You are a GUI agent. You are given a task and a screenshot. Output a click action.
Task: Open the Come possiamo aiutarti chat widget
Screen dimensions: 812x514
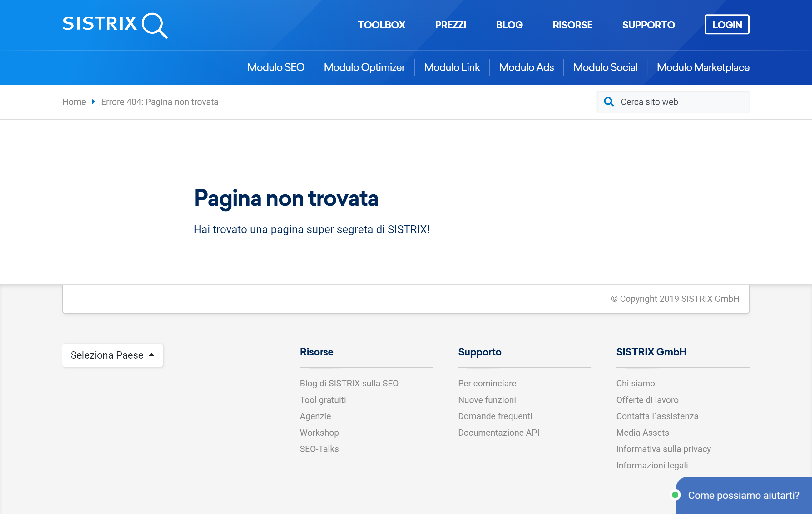tap(744, 495)
